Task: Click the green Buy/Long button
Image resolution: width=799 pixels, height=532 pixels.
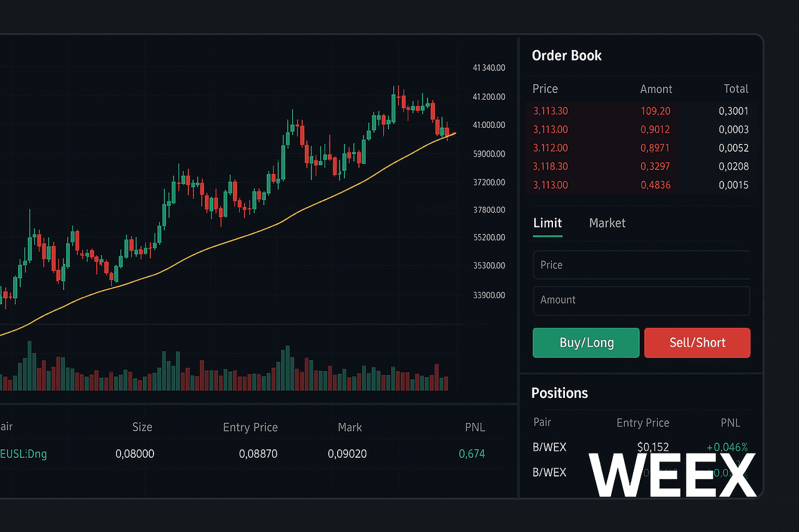Action: tap(586, 342)
